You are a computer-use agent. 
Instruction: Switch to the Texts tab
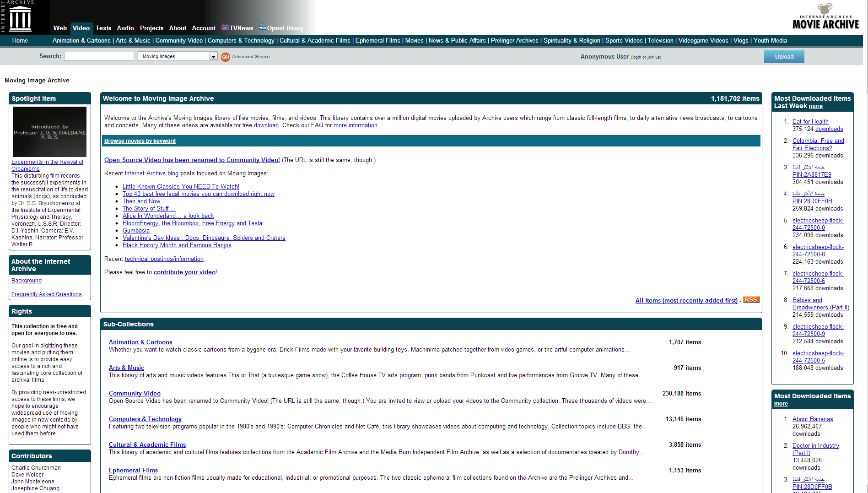(103, 28)
